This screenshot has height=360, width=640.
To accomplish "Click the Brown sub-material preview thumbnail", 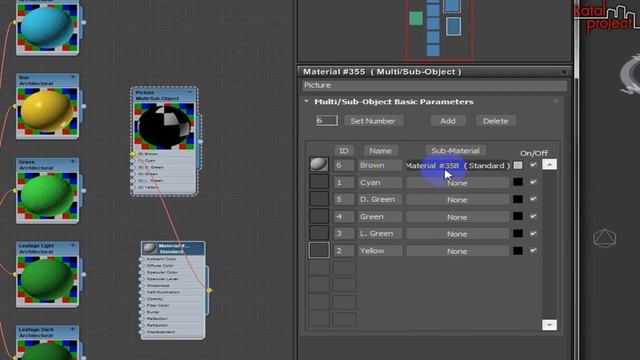I will (x=319, y=164).
